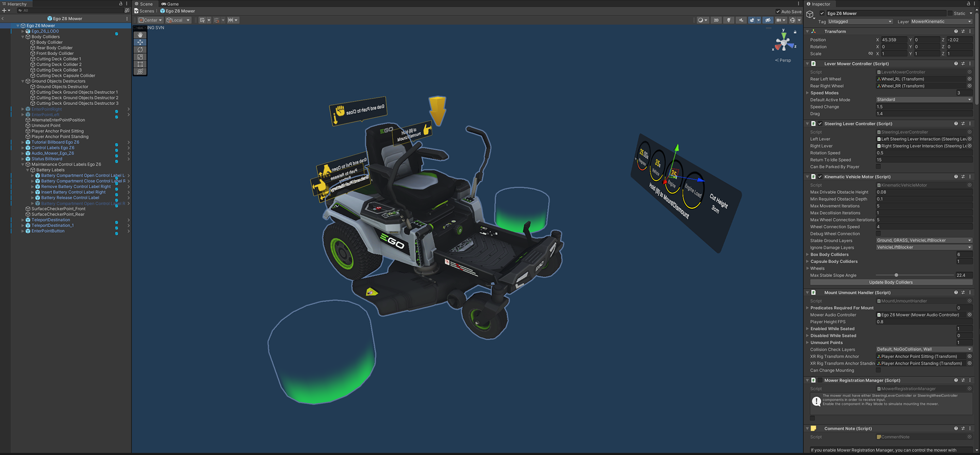Image resolution: width=980 pixels, height=455 pixels.
Task: Toggle Ego Z6 Mower active checkbox in Inspector
Action: point(822,13)
